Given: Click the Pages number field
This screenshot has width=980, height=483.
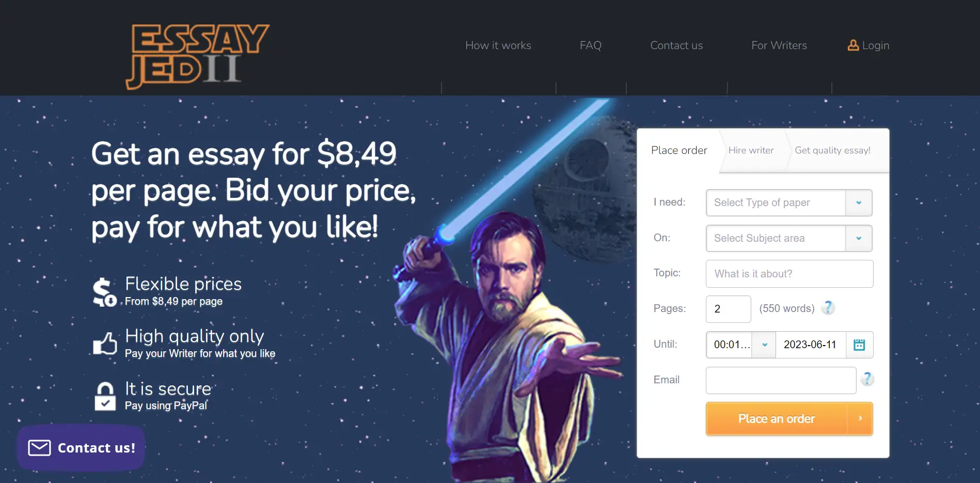Looking at the screenshot, I should pyautogui.click(x=728, y=309).
